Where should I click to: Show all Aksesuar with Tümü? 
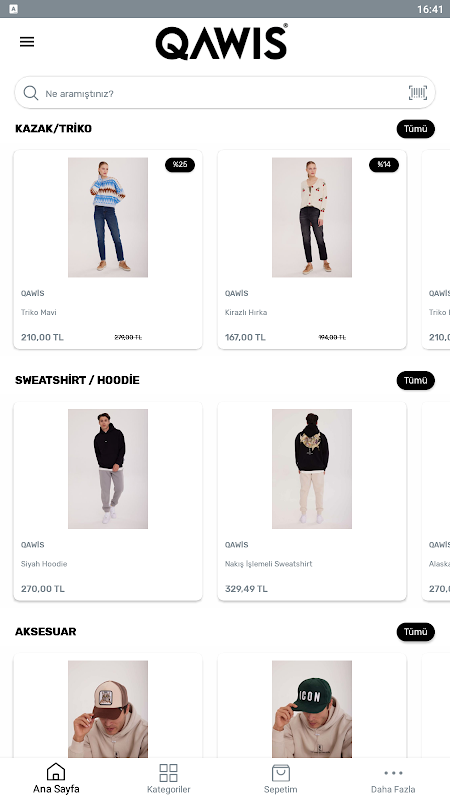[x=416, y=632]
